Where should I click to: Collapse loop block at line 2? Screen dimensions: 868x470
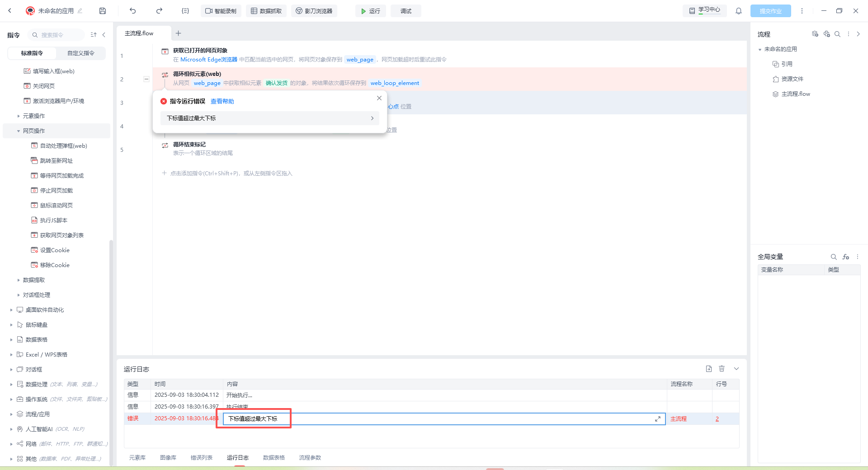(146, 79)
